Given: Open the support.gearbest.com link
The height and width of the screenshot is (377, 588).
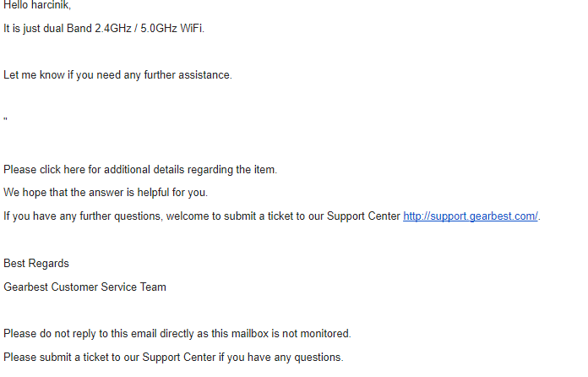Looking at the screenshot, I should (470, 216).
